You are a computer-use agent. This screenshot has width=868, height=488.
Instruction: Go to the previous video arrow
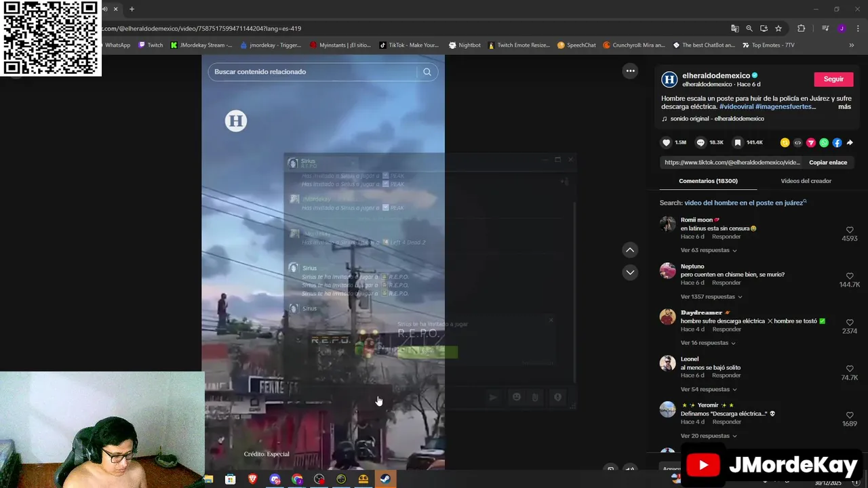click(630, 250)
